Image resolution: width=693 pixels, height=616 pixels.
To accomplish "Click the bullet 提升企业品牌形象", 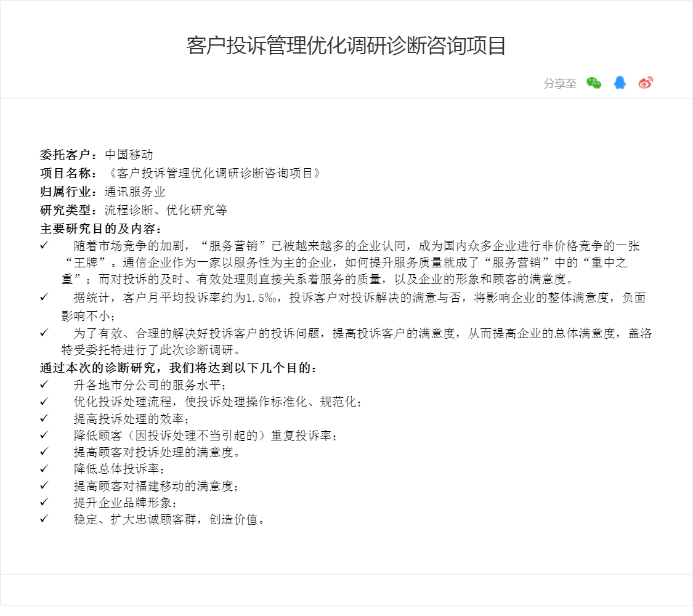I will pyautogui.click(x=125, y=503).
